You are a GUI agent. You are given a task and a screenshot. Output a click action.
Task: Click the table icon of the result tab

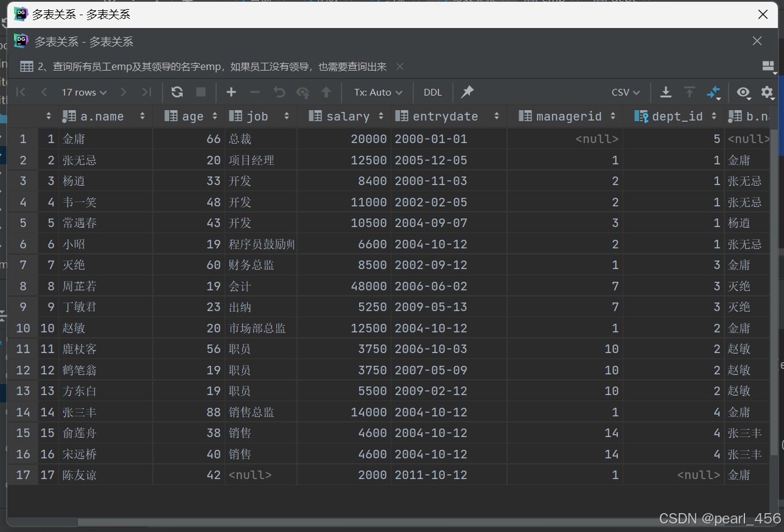[x=26, y=66]
